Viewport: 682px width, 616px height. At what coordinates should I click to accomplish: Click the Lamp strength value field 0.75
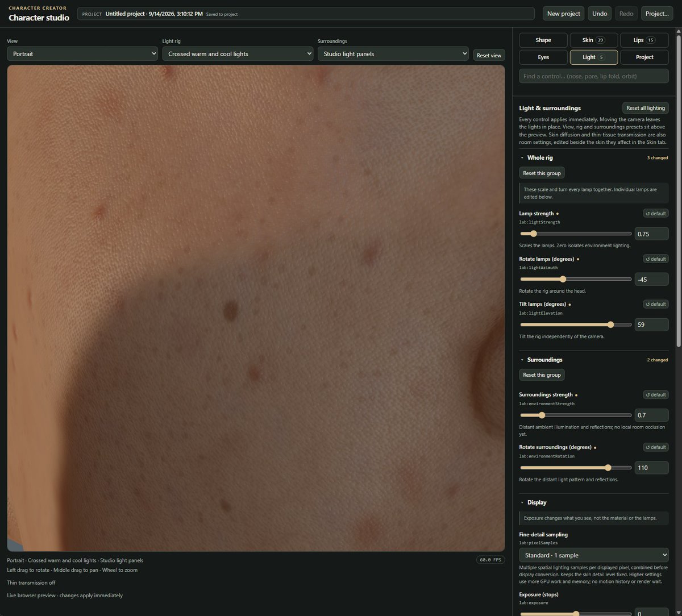pyautogui.click(x=651, y=234)
